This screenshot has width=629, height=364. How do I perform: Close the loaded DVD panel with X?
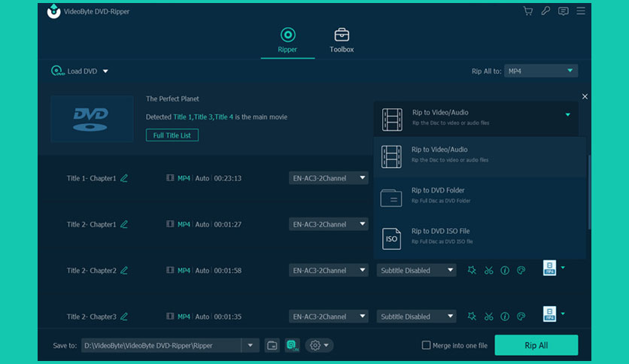pos(585,96)
